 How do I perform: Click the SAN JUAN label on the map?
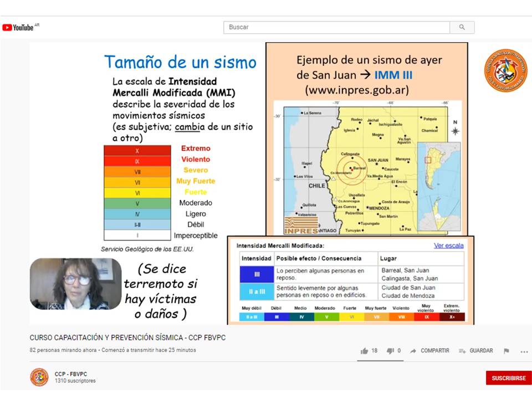coord(378,160)
